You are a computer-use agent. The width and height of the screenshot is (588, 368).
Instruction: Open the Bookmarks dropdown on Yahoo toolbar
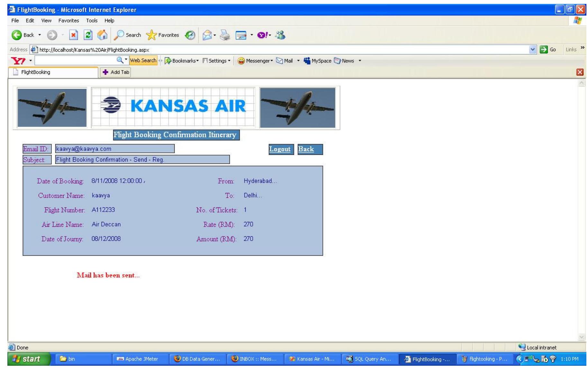pos(182,60)
